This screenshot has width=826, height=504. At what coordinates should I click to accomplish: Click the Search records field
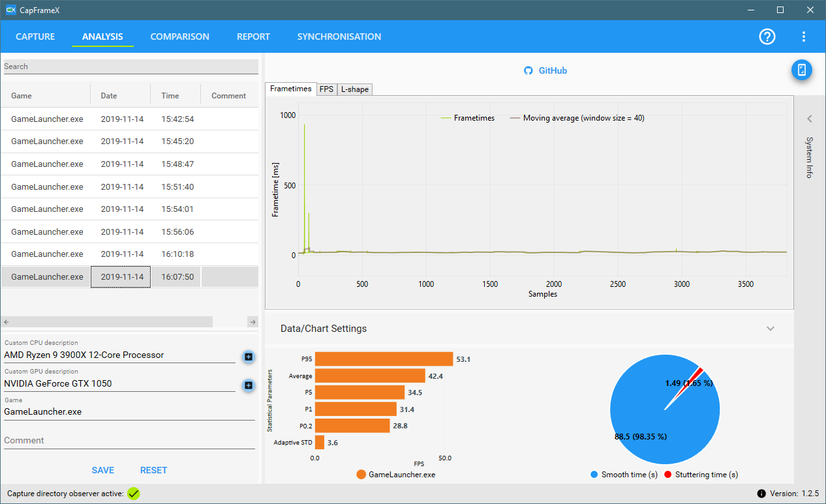point(131,67)
